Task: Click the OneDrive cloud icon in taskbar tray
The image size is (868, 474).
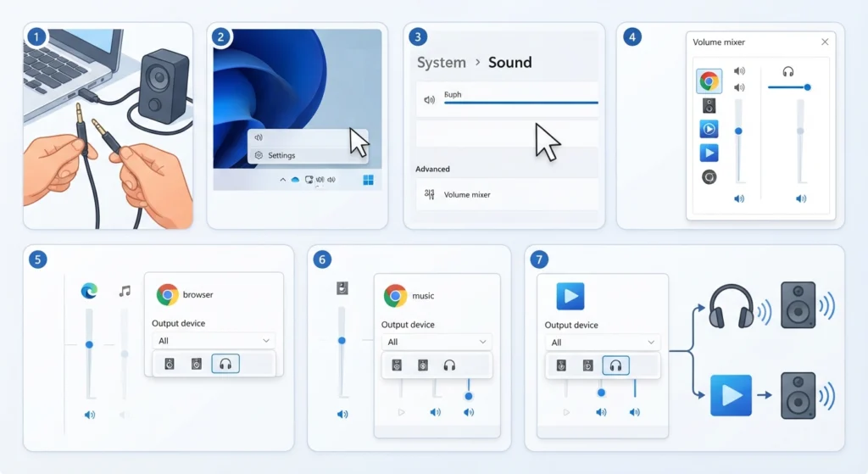Action: point(295,180)
